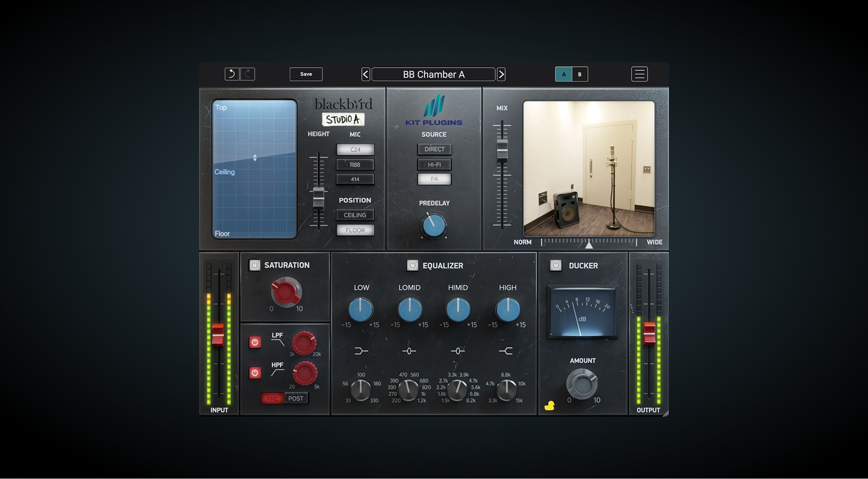The width and height of the screenshot is (868, 479).
Task: Click the PREDELAY knob
Action: 434,225
